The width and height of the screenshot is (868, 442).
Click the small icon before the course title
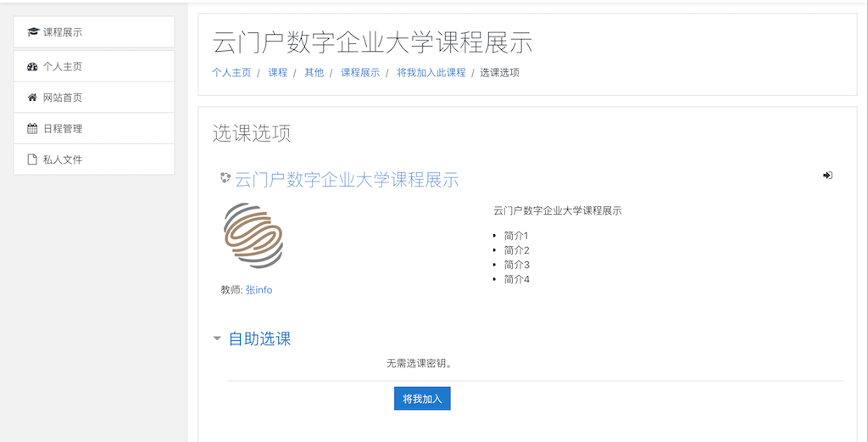[225, 178]
